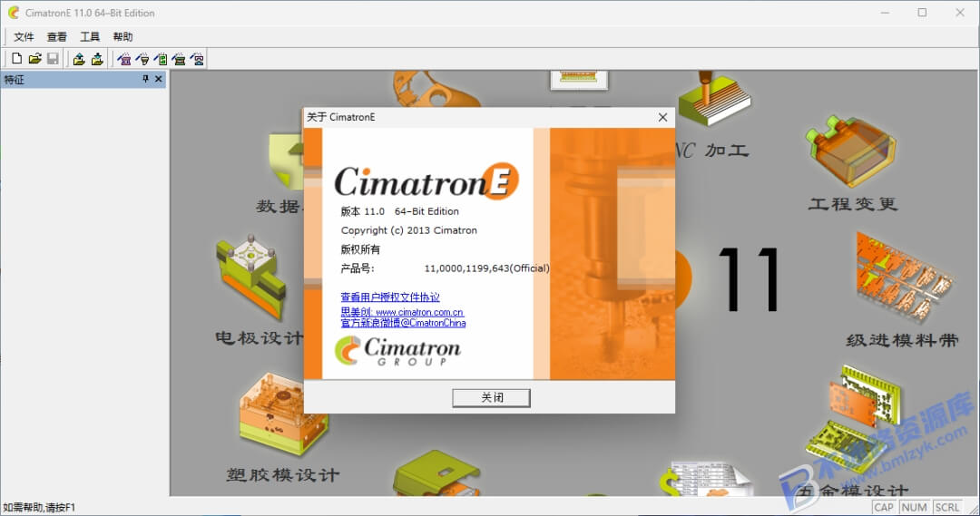Open the 查看 menu
Image resolution: width=980 pixels, height=516 pixels.
(x=57, y=37)
